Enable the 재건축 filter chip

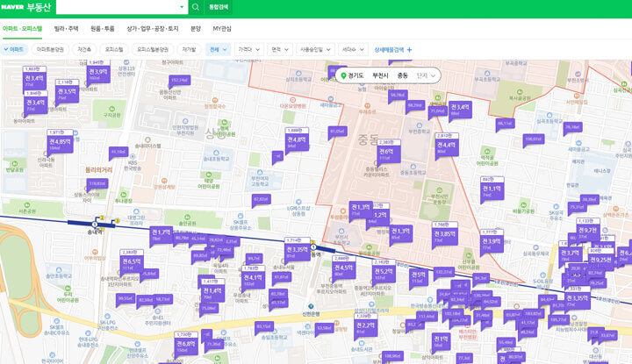pos(84,49)
